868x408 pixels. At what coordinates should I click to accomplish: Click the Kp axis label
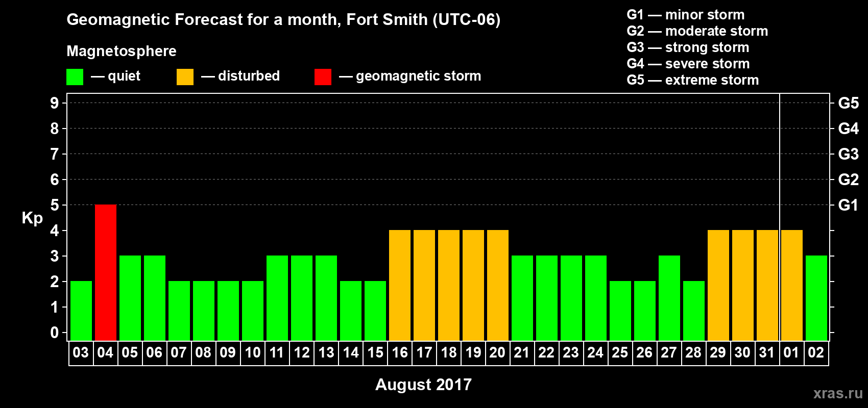pyautogui.click(x=32, y=218)
